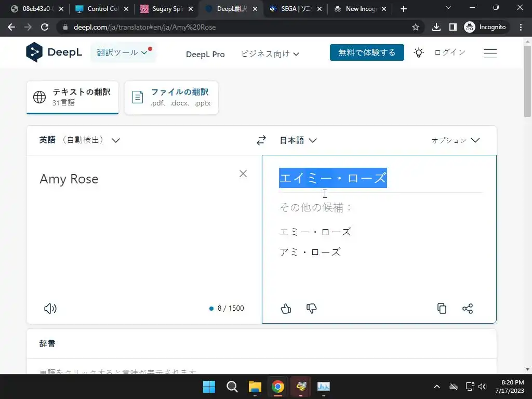Viewport: 532px width, 399px height.
Task: Click the 辞書 section heading
Action: (47, 344)
